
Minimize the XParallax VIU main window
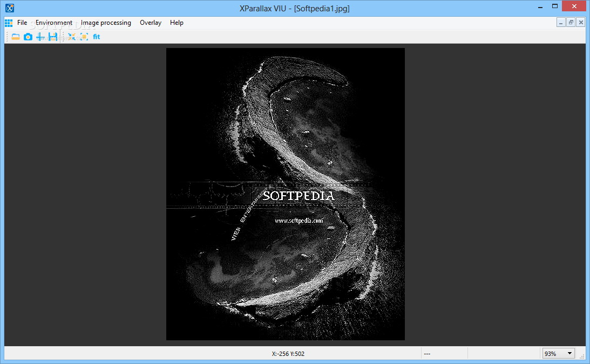point(540,6)
